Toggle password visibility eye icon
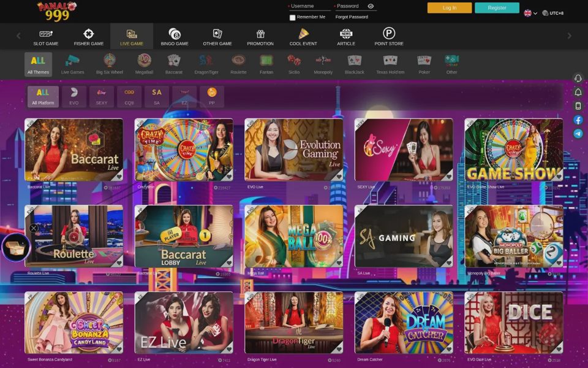588x368 pixels. point(371,6)
